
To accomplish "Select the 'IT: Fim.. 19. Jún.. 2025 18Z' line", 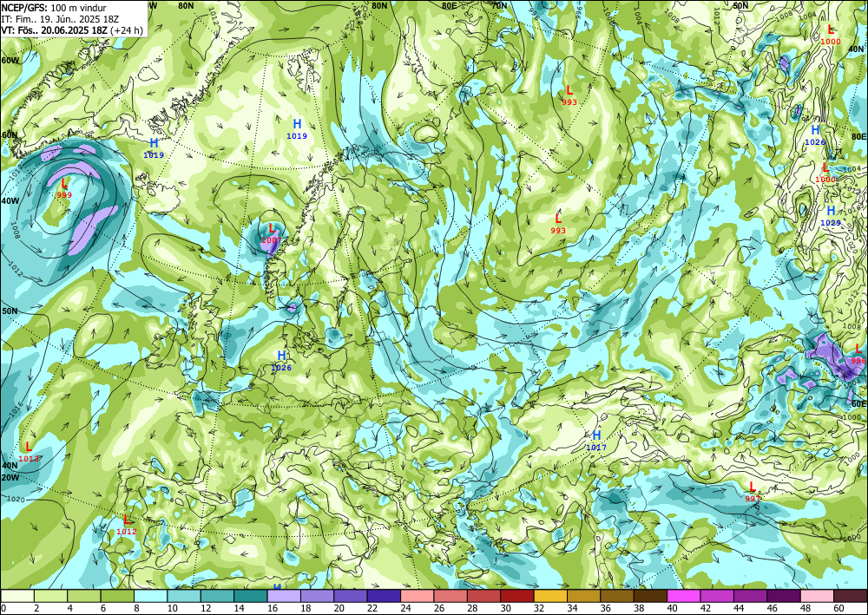I will pos(61,19).
